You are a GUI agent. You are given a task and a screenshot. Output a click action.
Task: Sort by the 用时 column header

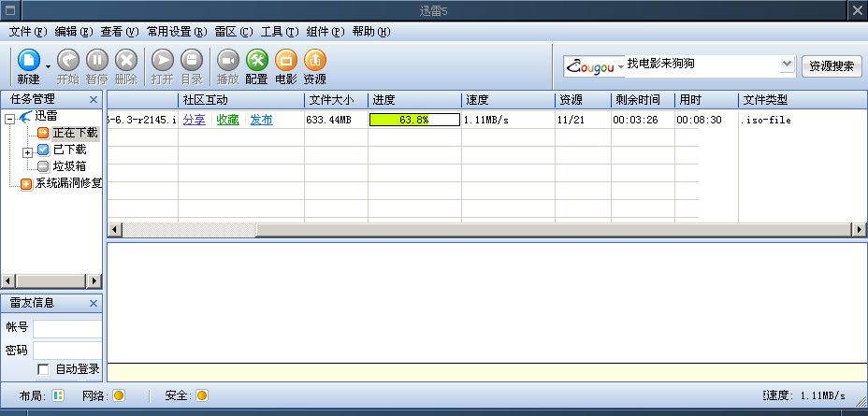pos(706,100)
